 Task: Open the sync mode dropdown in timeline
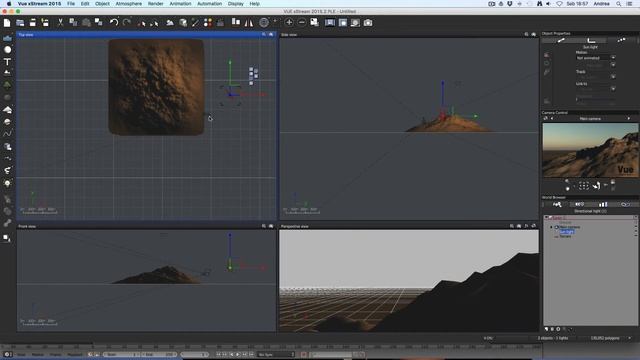[x=276, y=354]
